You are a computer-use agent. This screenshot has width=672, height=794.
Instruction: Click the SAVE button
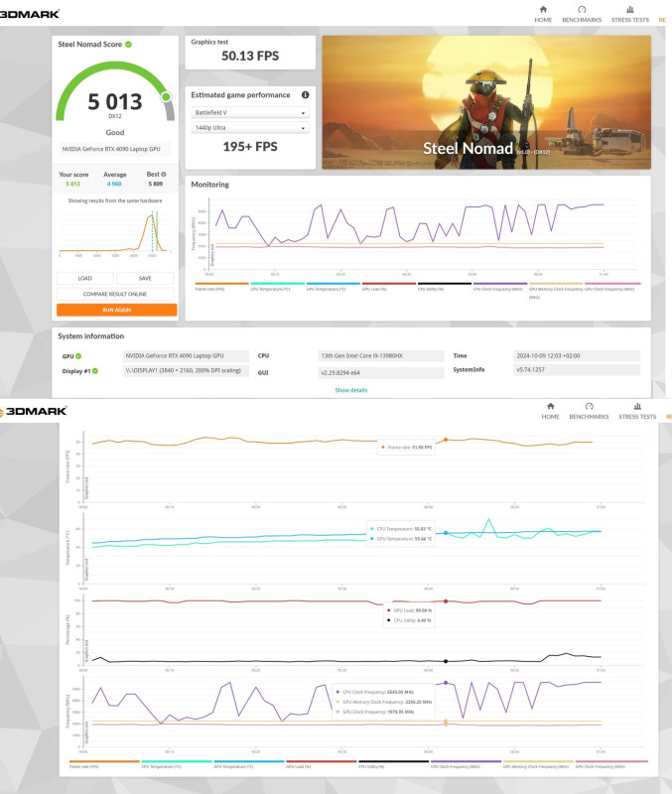[x=145, y=278]
